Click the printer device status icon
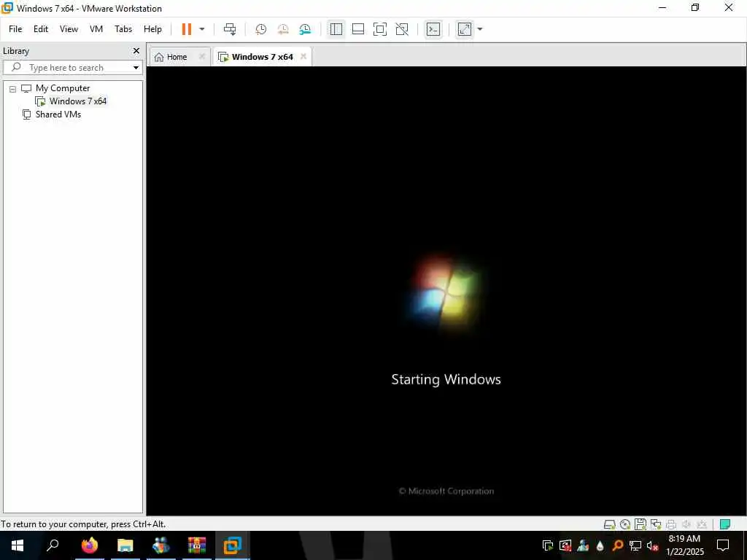Viewport: 747px width, 560px height. (x=671, y=524)
